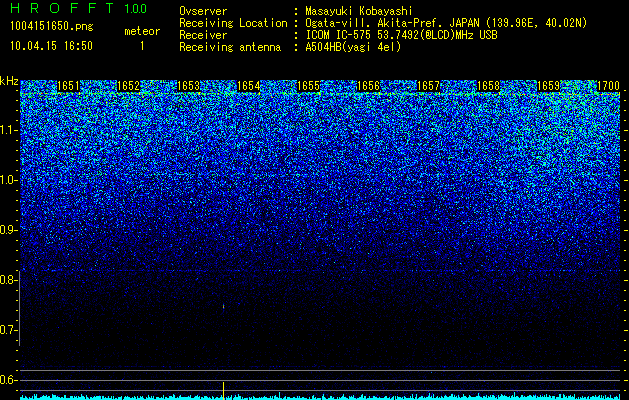This screenshot has height=400, width=629.
Task: Click the 1656 time marker
Action: tap(368, 86)
